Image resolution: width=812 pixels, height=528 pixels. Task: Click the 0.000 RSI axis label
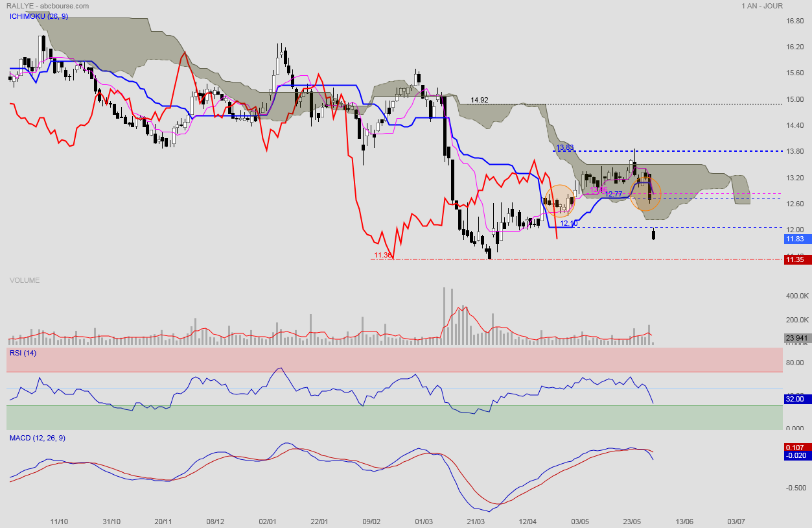point(795,429)
